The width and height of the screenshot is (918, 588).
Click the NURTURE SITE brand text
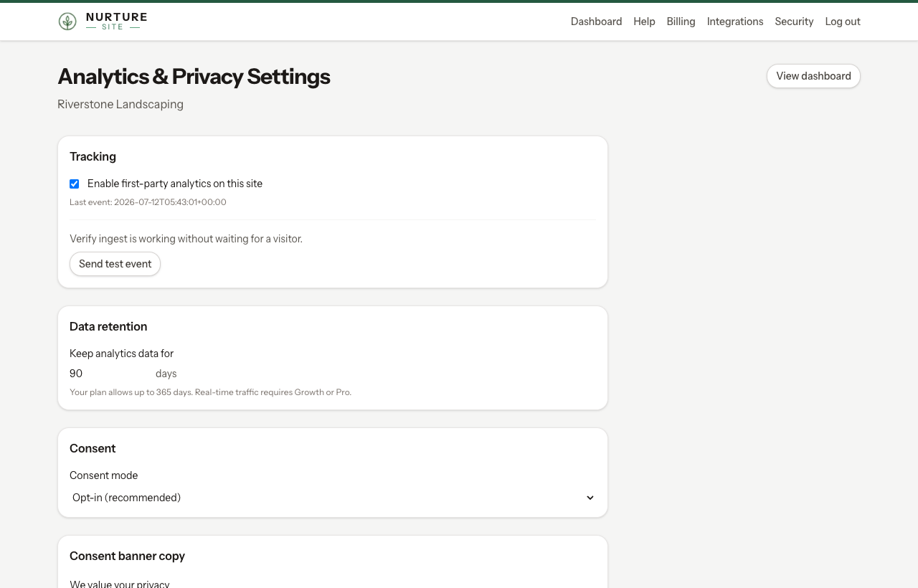click(x=116, y=22)
